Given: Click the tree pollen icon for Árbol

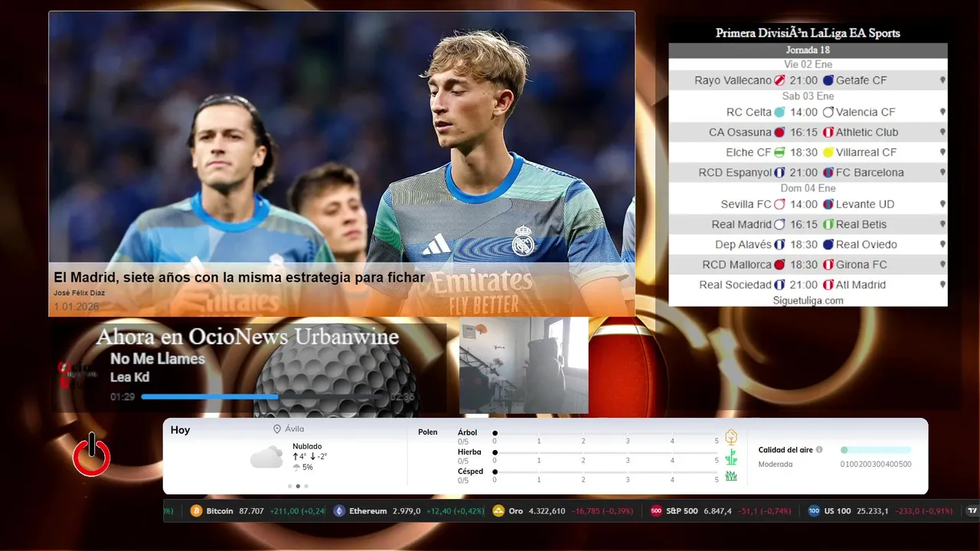Looking at the screenshot, I should [x=731, y=437].
